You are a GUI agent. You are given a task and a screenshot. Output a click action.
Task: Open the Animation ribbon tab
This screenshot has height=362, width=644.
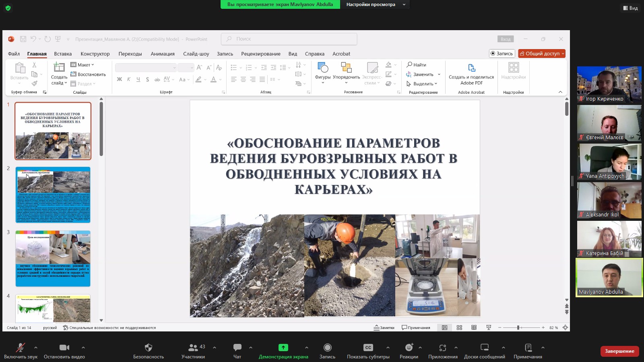(162, 54)
